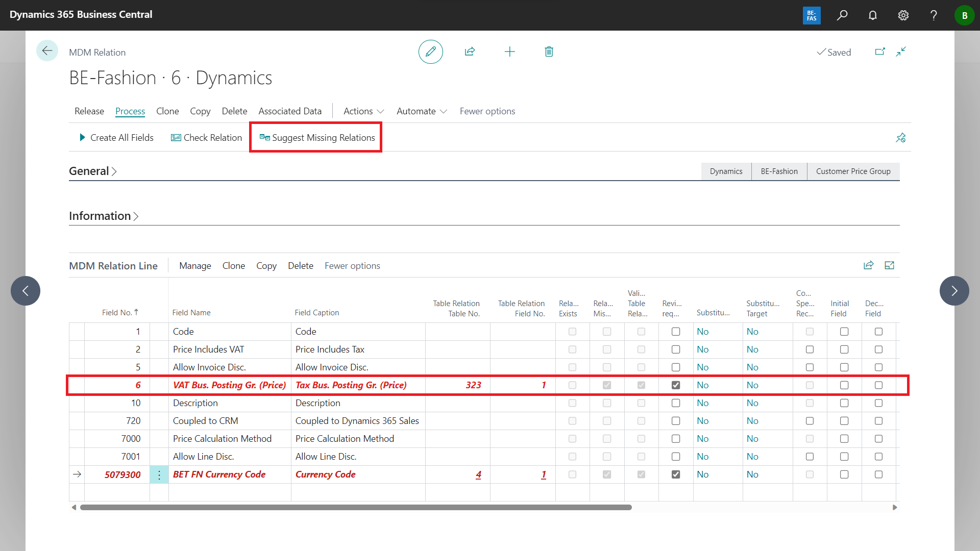The image size is (980, 551).
Task: Click the plus icon to add new
Action: [509, 52]
